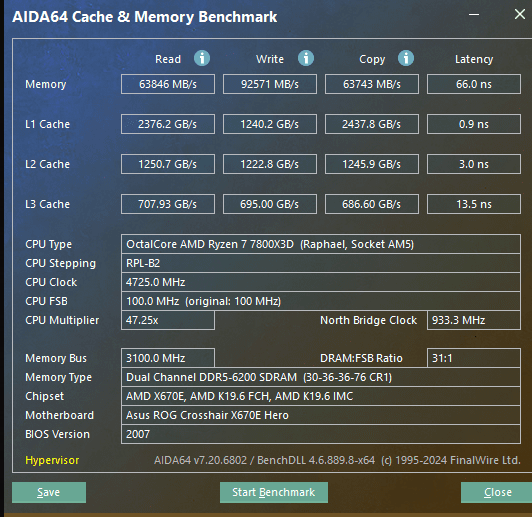
Task: Select the Memory Latency value 66.0 ns
Action: click(x=474, y=84)
